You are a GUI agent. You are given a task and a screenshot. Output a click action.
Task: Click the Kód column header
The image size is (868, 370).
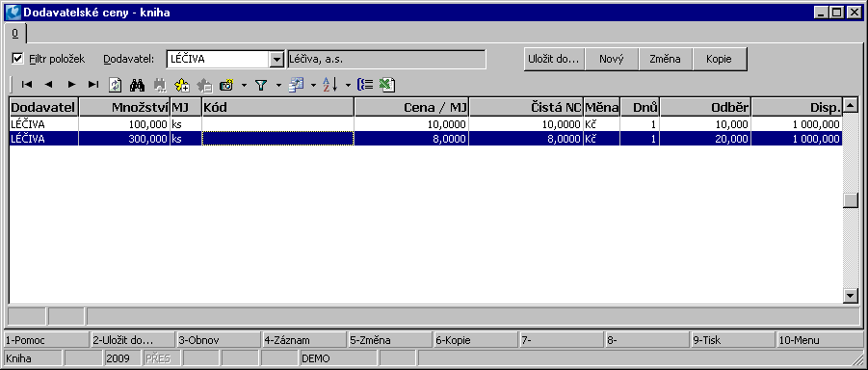pyautogui.click(x=277, y=107)
